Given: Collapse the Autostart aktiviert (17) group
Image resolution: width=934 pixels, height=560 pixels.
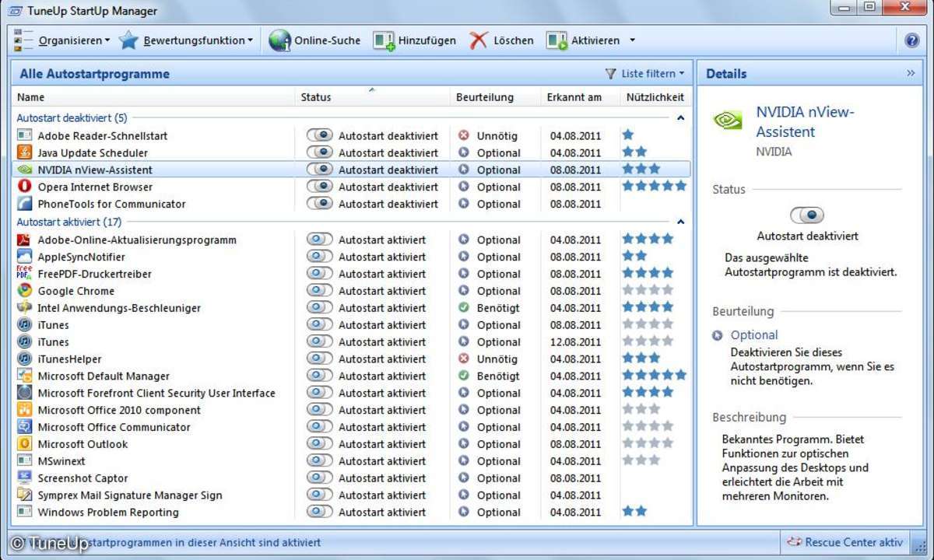Looking at the screenshot, I should [x=681, y=222].
